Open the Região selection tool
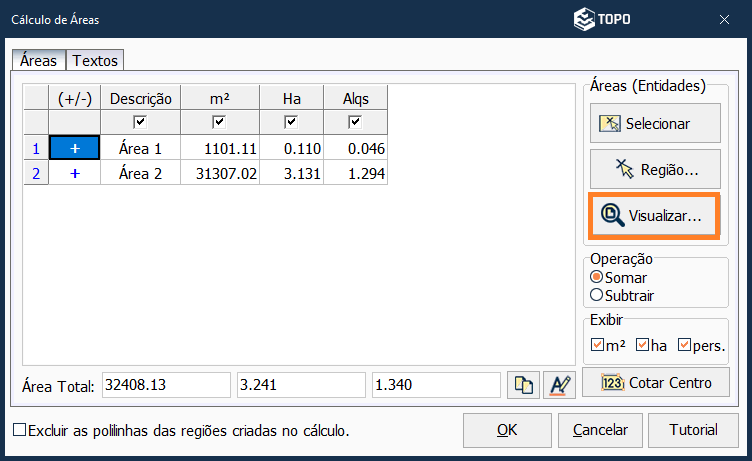This screenshot has width=752, height=461. click(655, 169)
